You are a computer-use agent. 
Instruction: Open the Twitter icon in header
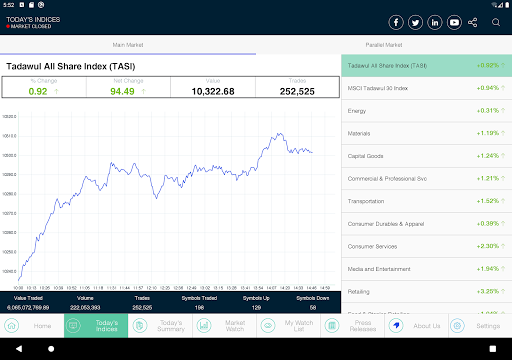415,23
